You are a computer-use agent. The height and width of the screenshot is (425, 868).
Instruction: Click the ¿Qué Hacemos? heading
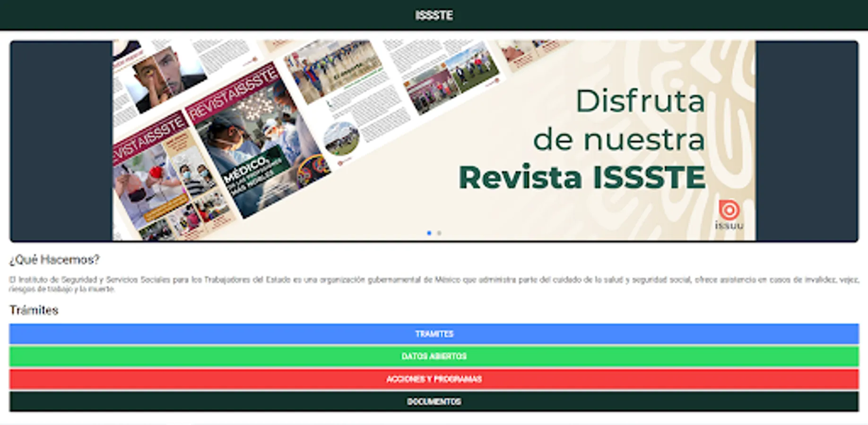[54, 259]
